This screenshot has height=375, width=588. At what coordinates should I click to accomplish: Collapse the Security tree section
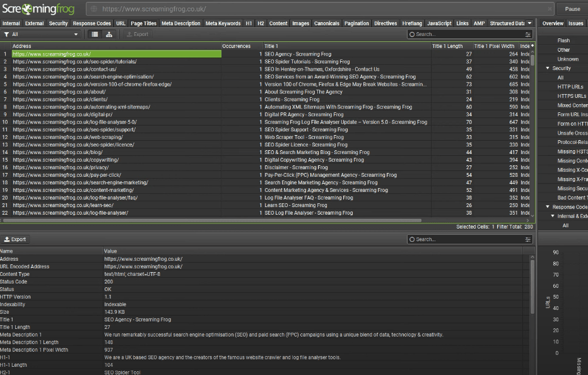[548, 68]
